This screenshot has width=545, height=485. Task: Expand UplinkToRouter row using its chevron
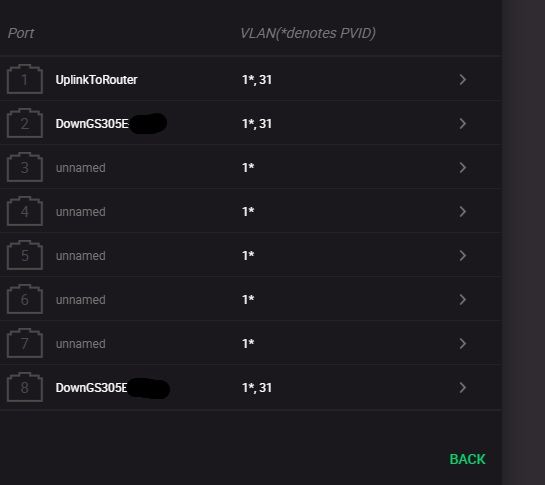point(462,80)
